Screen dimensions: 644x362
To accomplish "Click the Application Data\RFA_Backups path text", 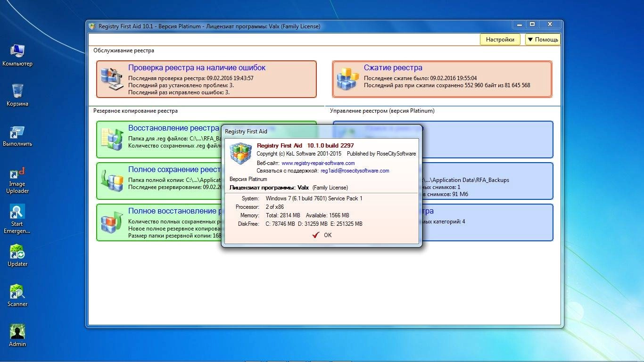I will pos(465,180).
